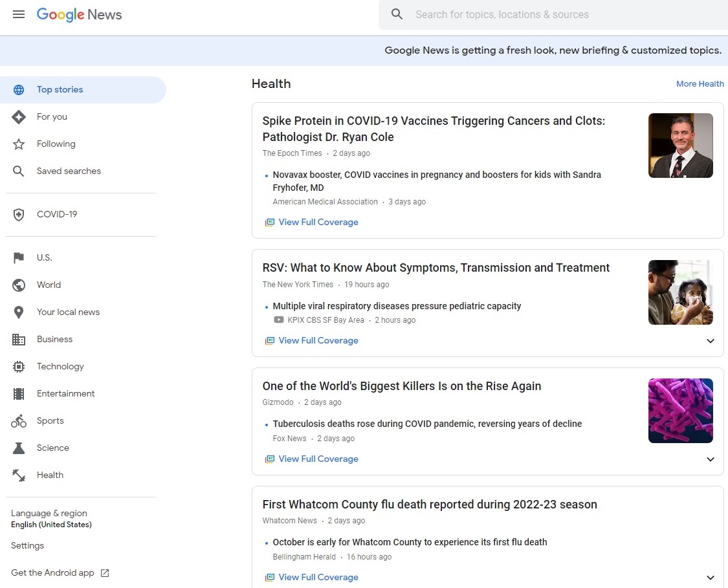Click the YouTube video icon beside KPIX

tap(278, 320)
